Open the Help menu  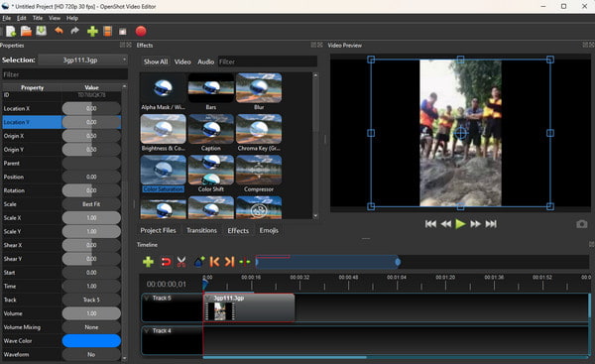(x=72, y=18)
